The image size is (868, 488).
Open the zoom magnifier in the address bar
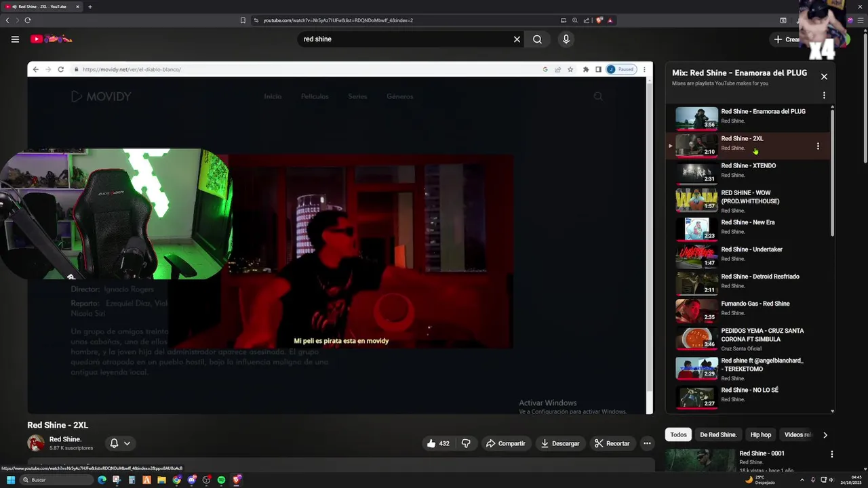click(x=575, y=20)
